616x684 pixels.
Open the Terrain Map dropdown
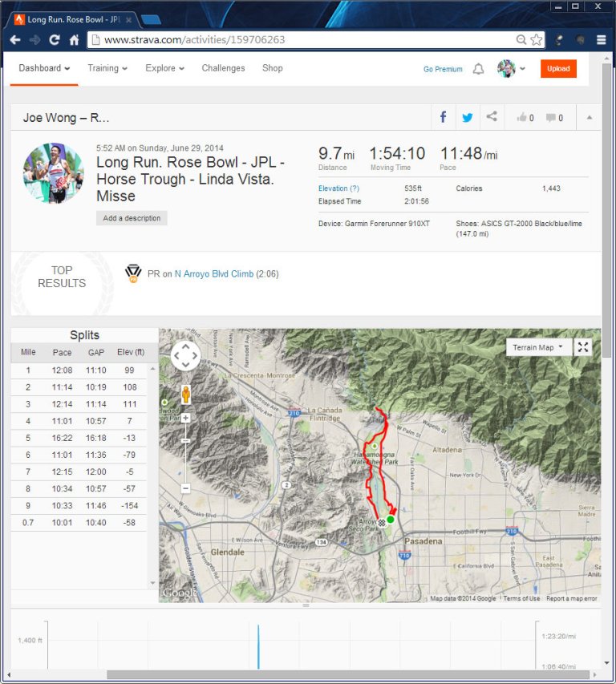pyautogui.click(x=538, y=346)
